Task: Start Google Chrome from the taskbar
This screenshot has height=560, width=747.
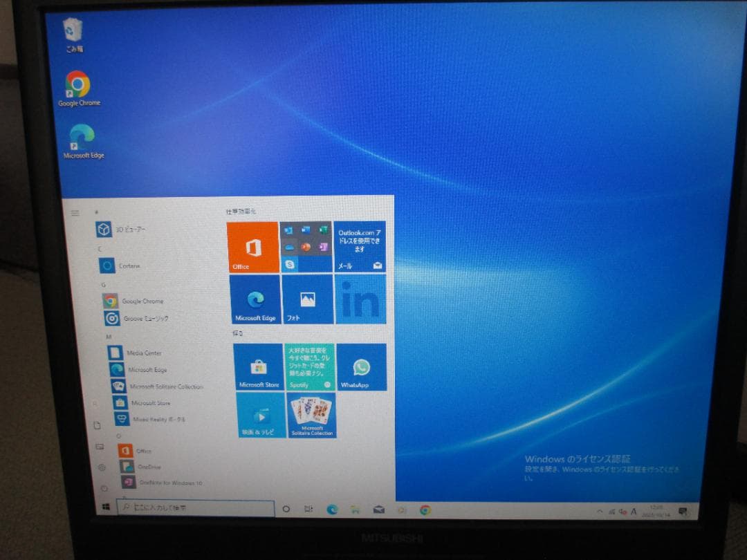Action: click(425, 509)
